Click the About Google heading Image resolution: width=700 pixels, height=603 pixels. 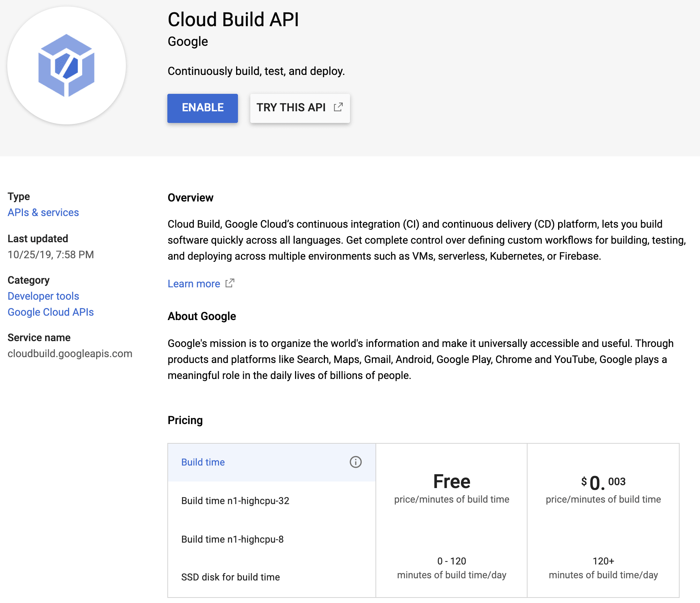[x=202, y=316]
